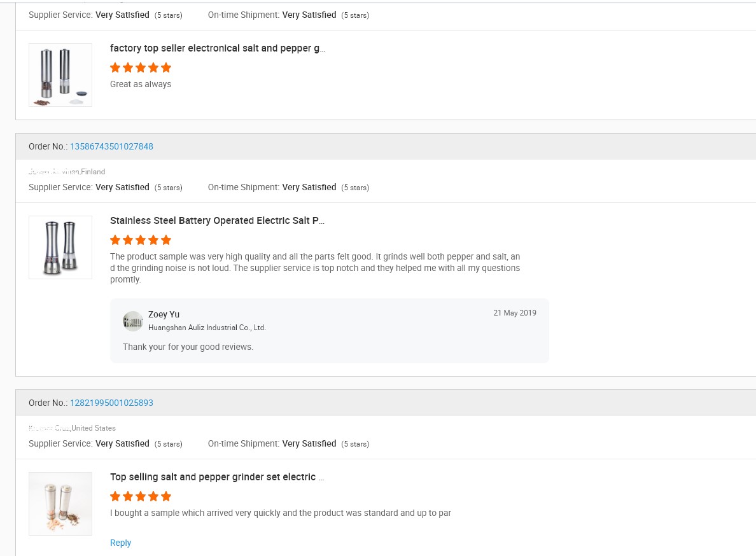Click the Top selling salt and pepper title
Viewport: 756px width, 556px height.
pyautogui.click(x=217, y=477)
